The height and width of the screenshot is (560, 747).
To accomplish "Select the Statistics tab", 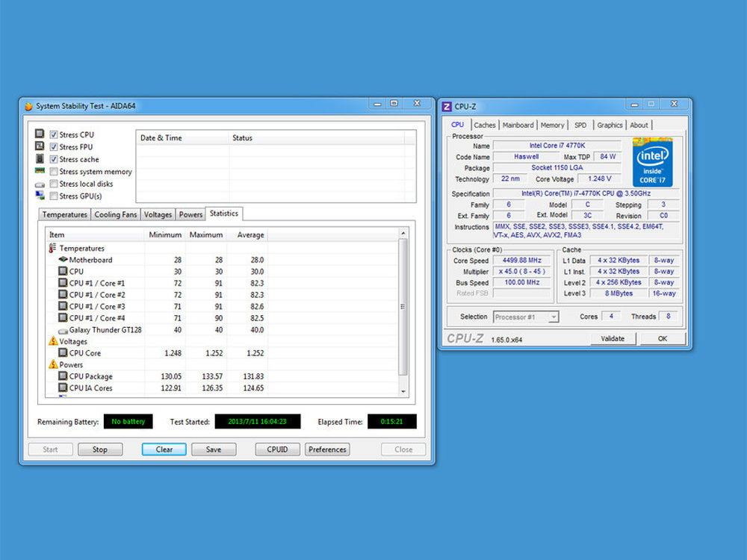I will click(x=224, y=214).
